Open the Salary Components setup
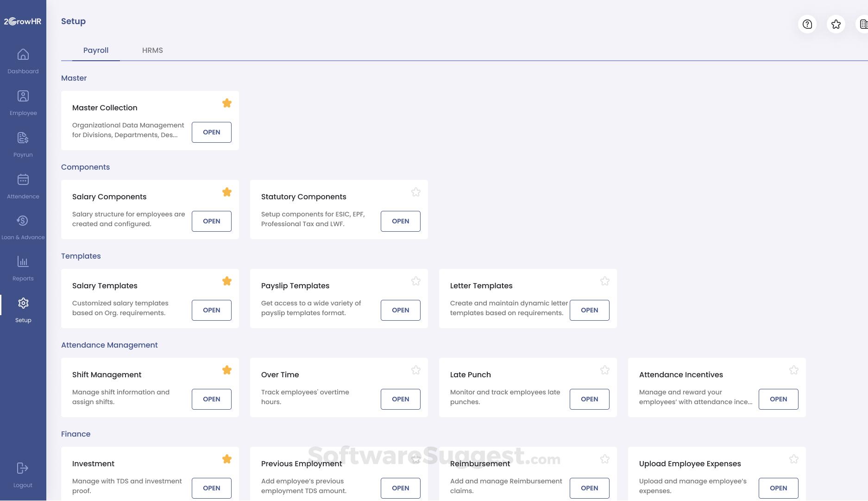The image size is (868, 501). click(x=211, y=221)
